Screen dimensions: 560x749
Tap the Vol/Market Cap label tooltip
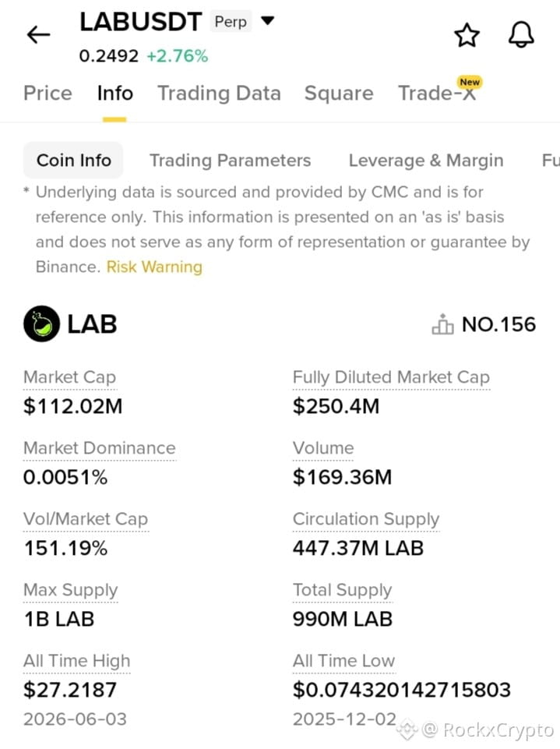tap(86, 519)
